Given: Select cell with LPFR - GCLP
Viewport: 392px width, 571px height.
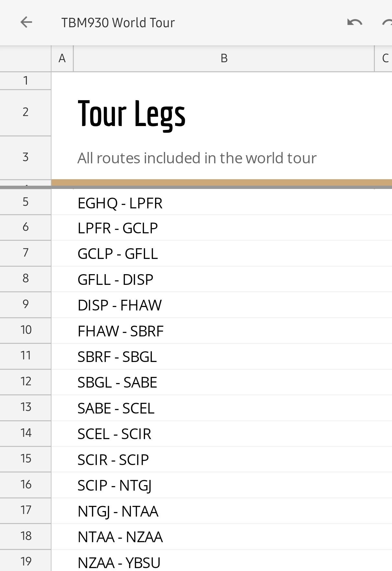Looking at the screenshot, I should (118, 228).
